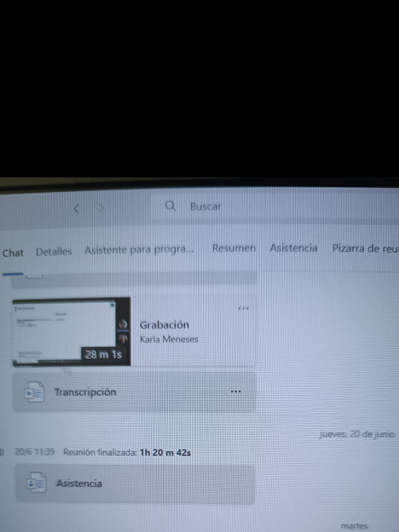Select the Asistente para progra... tab

tap(139, 250)
